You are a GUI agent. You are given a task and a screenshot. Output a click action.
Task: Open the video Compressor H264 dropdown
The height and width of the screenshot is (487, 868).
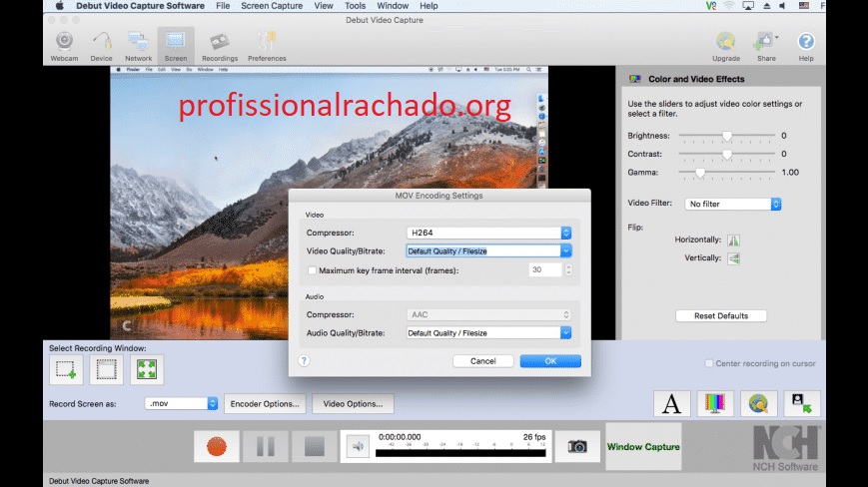(488, 233)
